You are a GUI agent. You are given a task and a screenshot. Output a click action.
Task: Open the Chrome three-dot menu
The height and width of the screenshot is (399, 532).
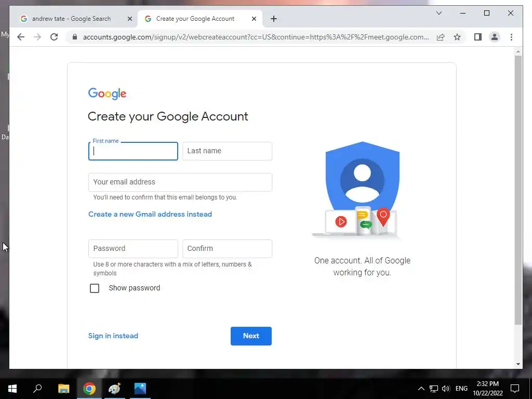511,37
